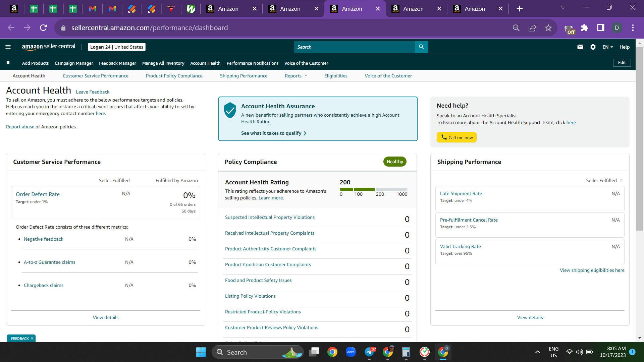Open the Shipping Performance tab
The image size is (644, 362).
click(x=244, y=76)
